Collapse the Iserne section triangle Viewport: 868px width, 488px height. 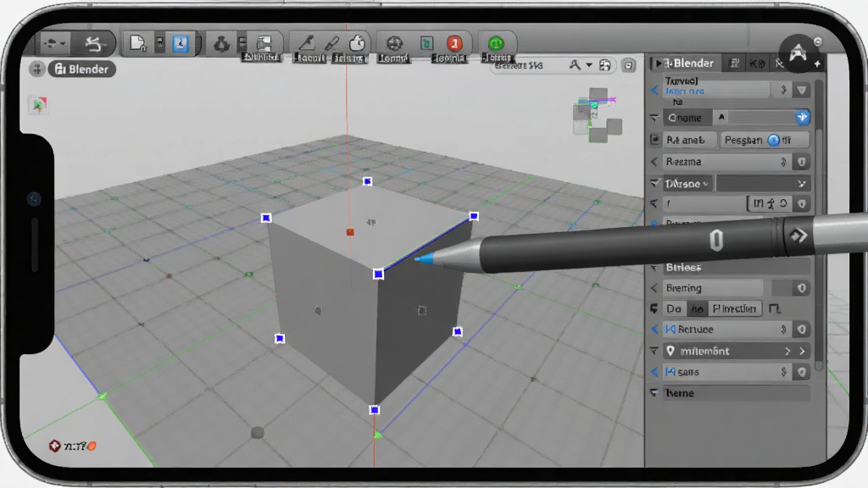[654, 393]
